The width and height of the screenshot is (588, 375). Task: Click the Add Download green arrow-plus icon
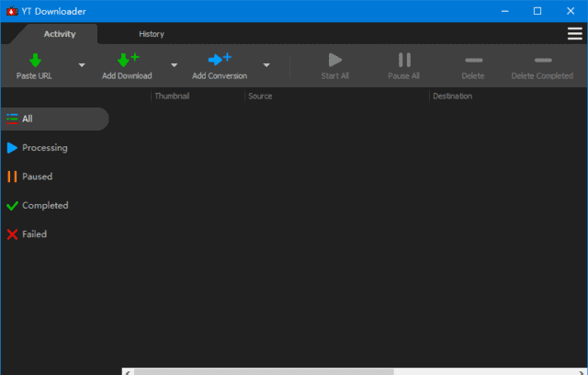pos(128,60)
